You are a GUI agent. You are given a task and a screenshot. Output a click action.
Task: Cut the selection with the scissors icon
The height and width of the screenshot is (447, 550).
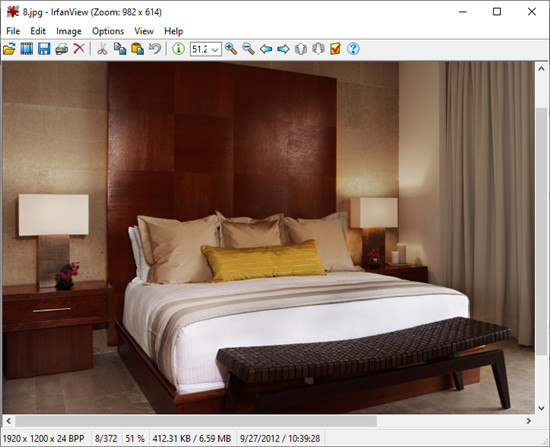pos(102,49)
